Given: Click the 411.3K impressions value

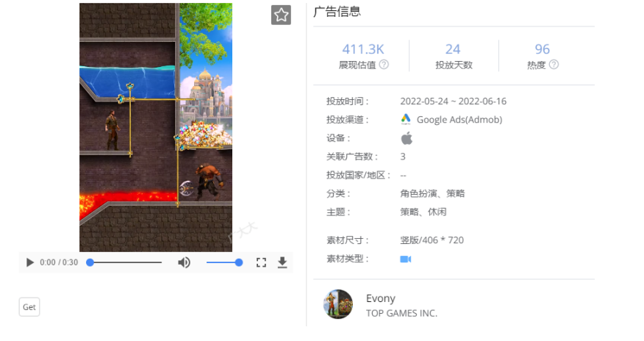Looking at the screenshot, I should 363,49.
